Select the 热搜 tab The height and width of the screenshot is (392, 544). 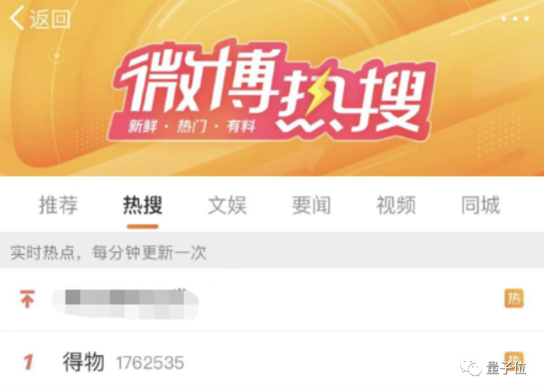[x=142, y=205]
